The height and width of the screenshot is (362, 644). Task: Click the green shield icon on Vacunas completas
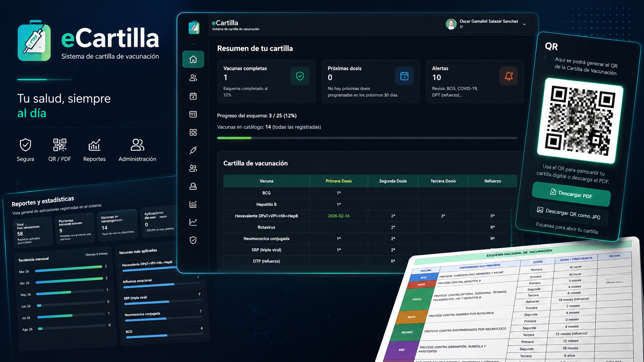pyautogui.click(x=300, y=76)
